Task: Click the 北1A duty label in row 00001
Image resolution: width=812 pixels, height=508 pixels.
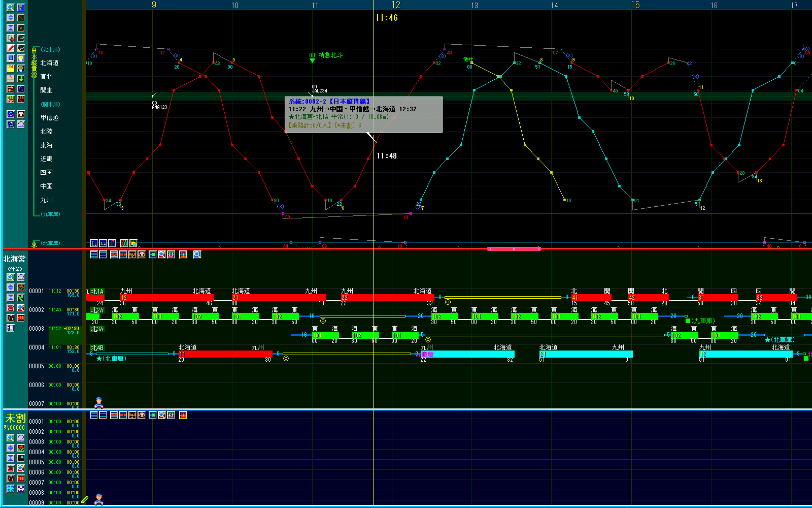Action: [x=96, y=292]
